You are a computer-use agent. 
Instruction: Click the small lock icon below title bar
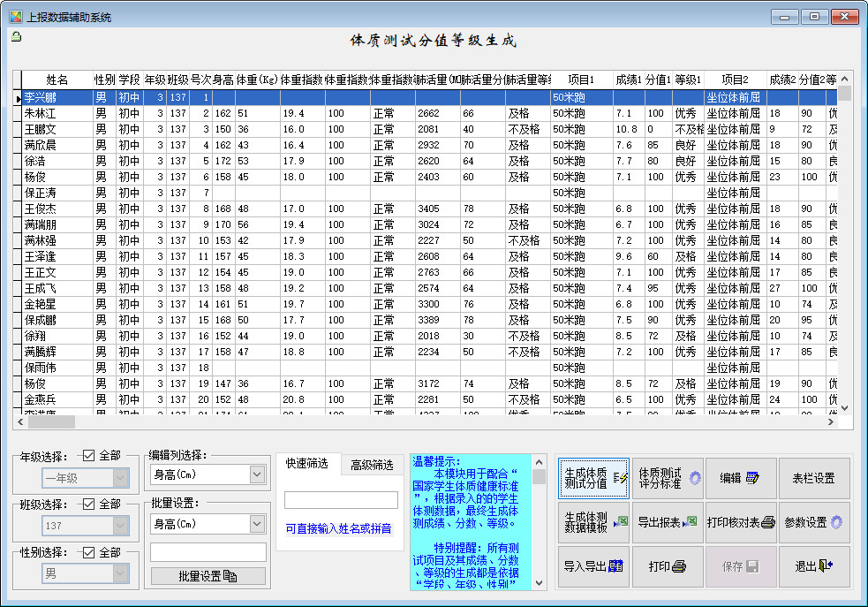(x=17, y=37)
